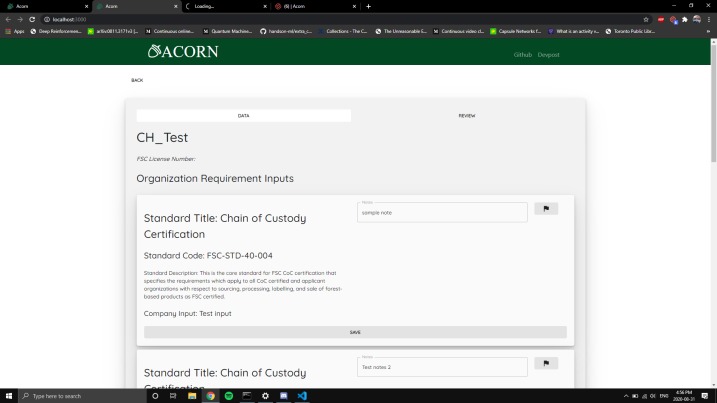Viewport: 717px width, 403px height.
Task: Show more bookmarks chevron
Action: tap(708, 31)
